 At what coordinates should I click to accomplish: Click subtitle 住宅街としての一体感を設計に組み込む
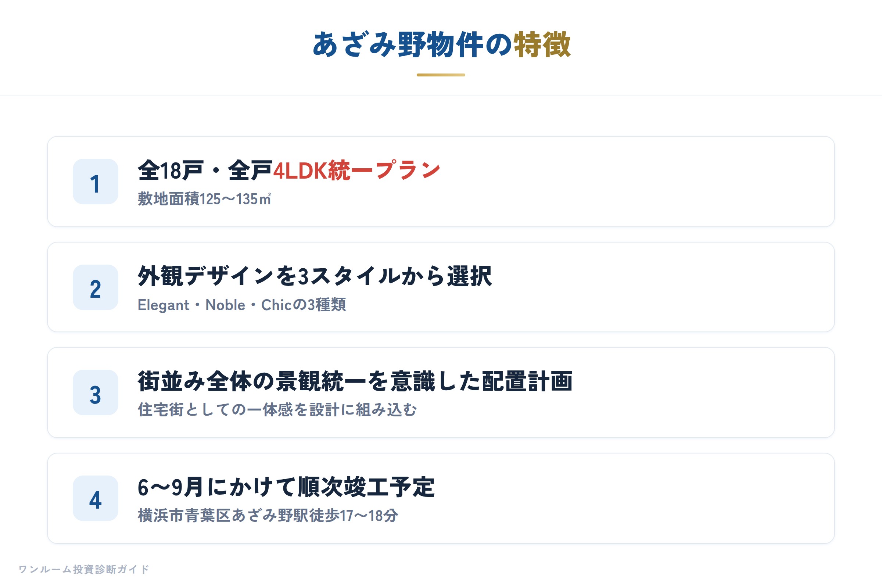pos(277,410)
